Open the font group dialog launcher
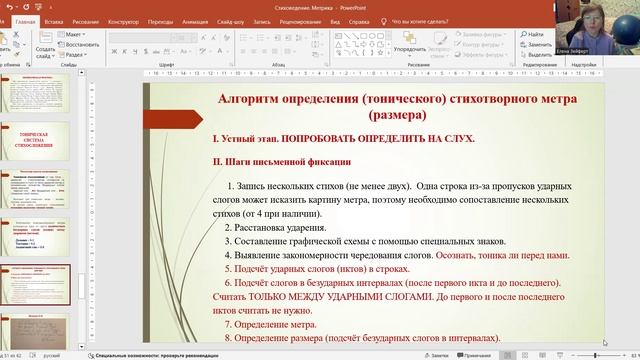640x360 pixels. click(x=231, y=64)
